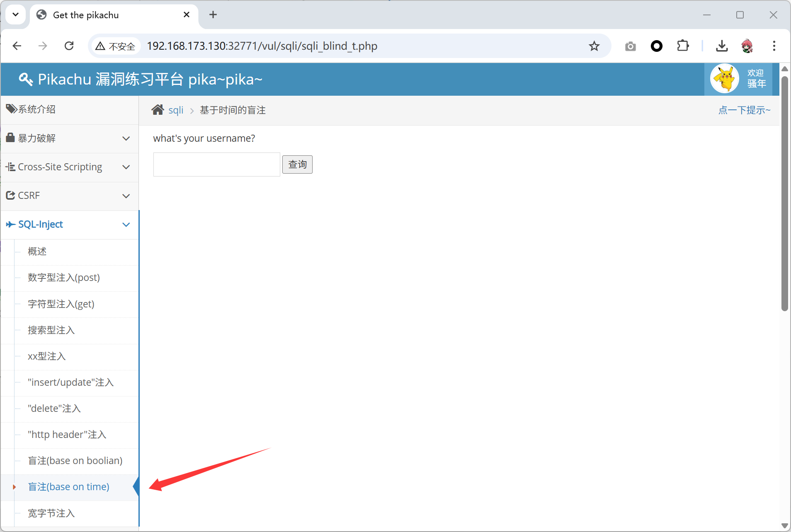Open the browser downloads icon

click(x=722, y=46)
